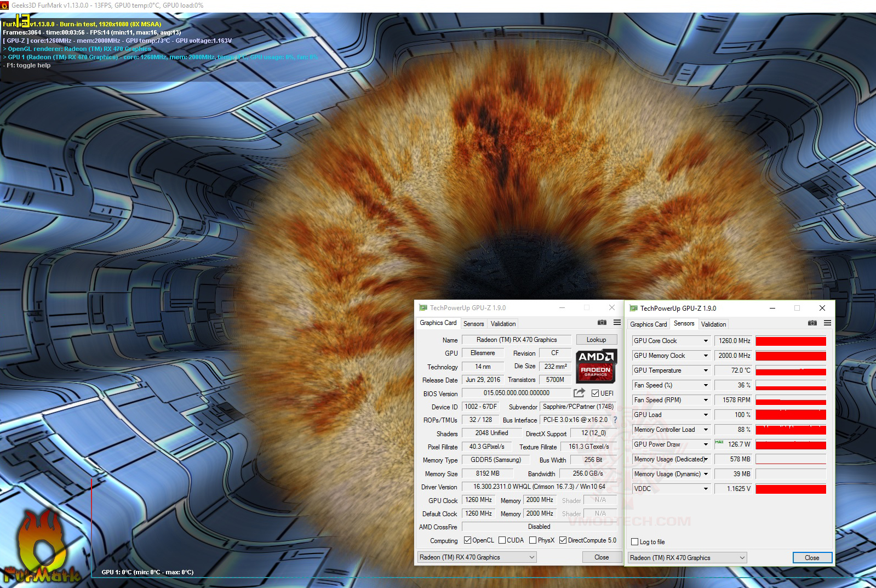This screenshot has height=588, width=876.
Task: Open Fan Speed (%) sensor dropdown
Action: [706, 385]
